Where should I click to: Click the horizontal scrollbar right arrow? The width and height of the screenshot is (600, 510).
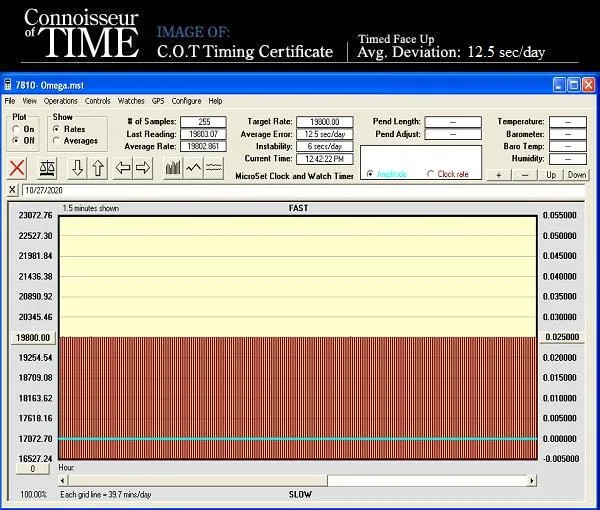tap(532, 480)
